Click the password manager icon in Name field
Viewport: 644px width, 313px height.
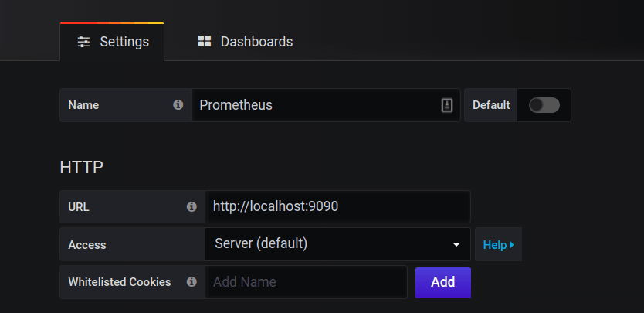(447, 105)
